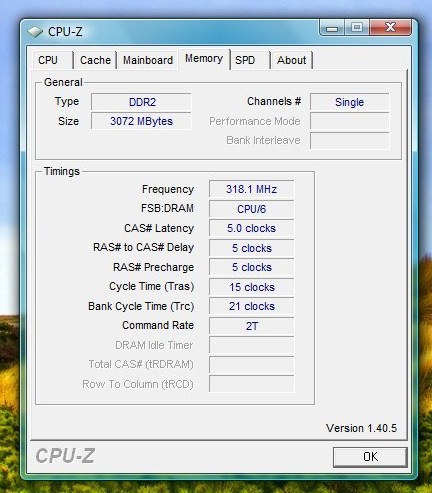Viewport: 432px width, 493px height.
Task: Click the 318.1 MHz frequency value
Action: coord(252,189)
